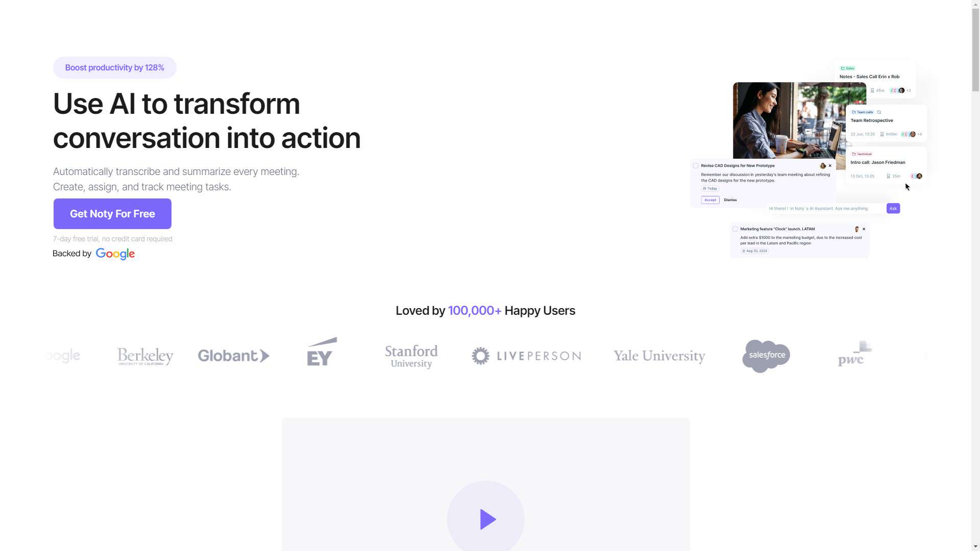Click the 22 Jun, 13:25 meeting date

tap(863, 135)
